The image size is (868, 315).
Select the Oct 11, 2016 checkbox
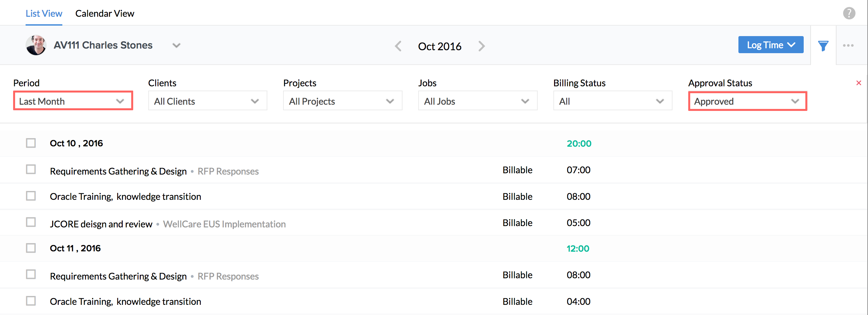tap(31, 248)
